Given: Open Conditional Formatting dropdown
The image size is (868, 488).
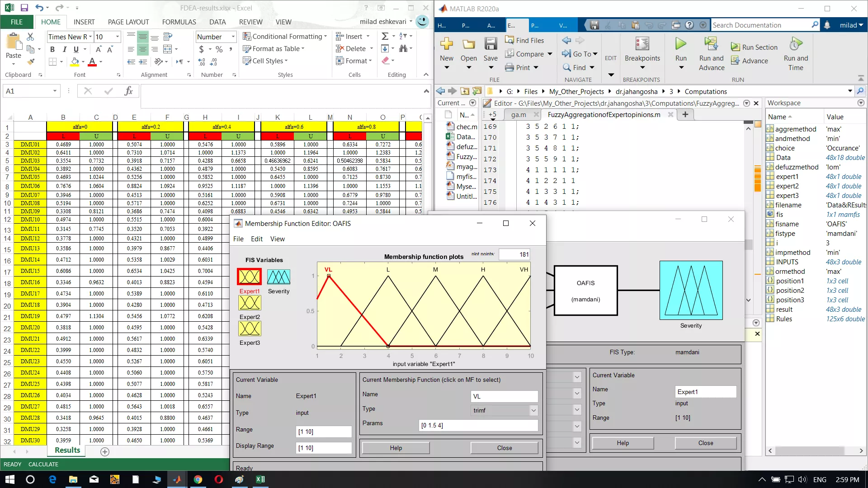Looking at the screenshot, I should [285, 36].
